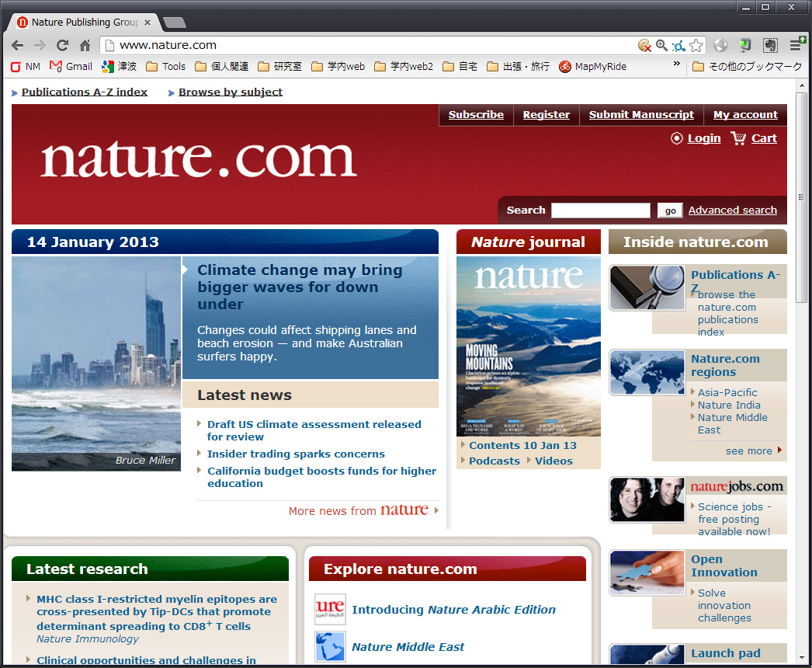
Task: Open Contents 10 Jan 13 link
Action: 522,446
